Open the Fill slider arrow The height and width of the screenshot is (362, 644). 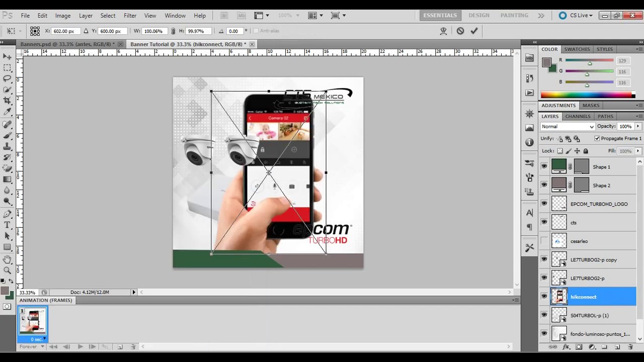tap(638, 151)
